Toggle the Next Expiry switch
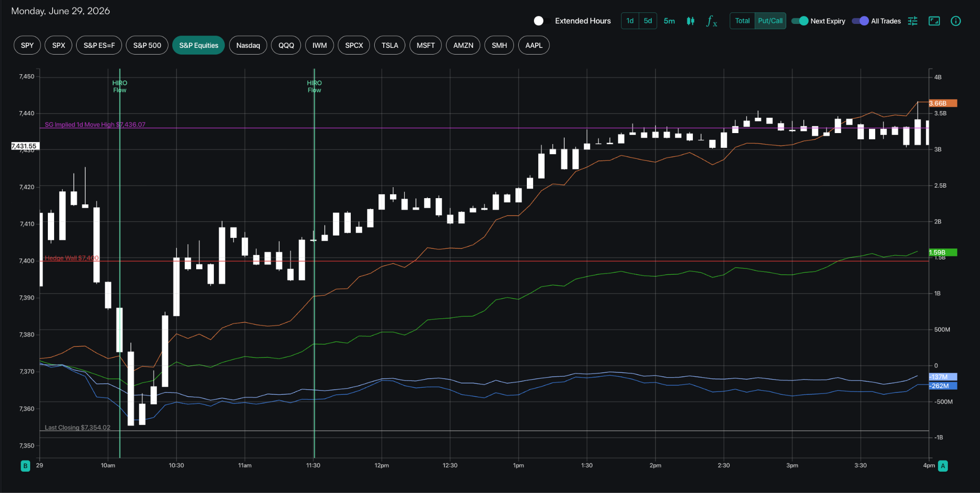The height and width of the screenshot is (493, 980). (x=800, y=21)
